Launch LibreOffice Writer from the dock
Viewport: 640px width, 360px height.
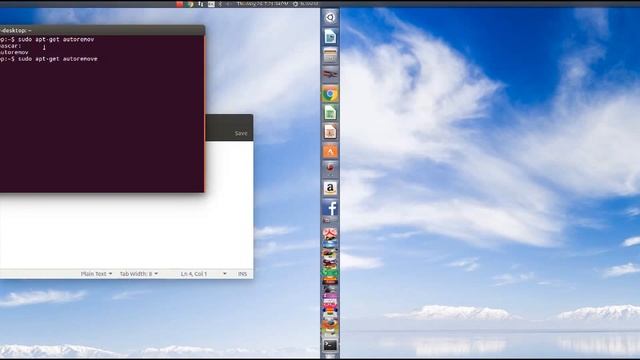(330, 36)
